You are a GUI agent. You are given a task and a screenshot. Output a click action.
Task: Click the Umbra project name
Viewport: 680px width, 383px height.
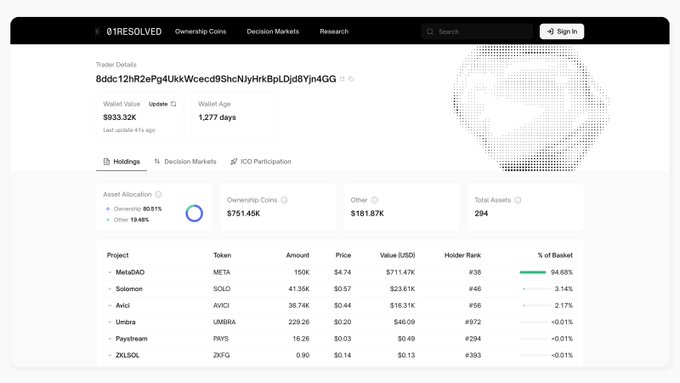pos(125,322)
